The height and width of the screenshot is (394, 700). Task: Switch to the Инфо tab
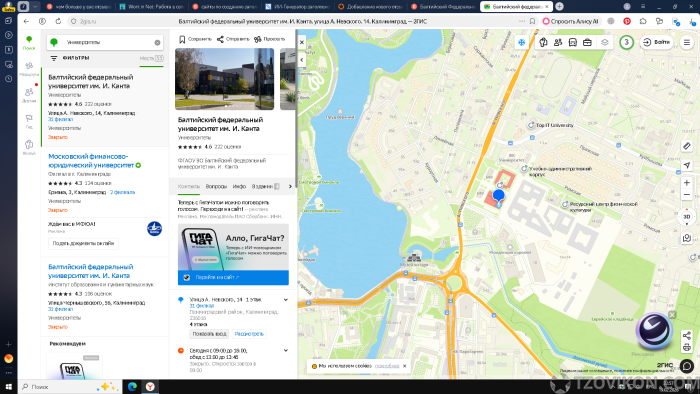[x=239, y=187]
